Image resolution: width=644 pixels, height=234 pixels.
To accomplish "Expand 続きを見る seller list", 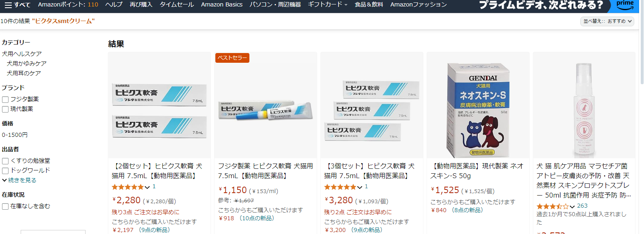I will 19,180.
